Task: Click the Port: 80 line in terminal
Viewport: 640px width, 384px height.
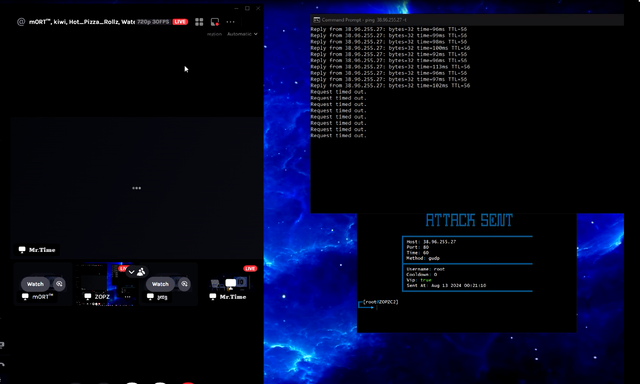Action: pyautogui.click(x=418, y=247)
